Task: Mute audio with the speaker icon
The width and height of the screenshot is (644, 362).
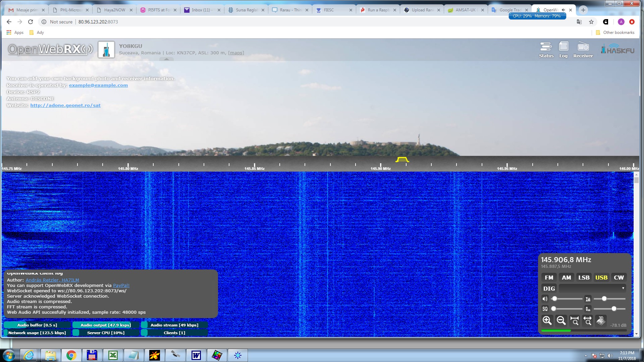Action: tap(545, 299)
